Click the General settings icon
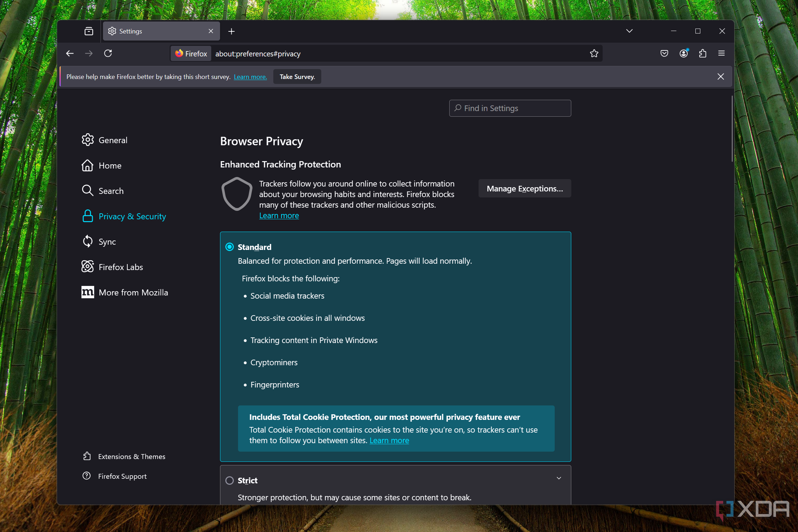798x532 pixels. point(87,140)
